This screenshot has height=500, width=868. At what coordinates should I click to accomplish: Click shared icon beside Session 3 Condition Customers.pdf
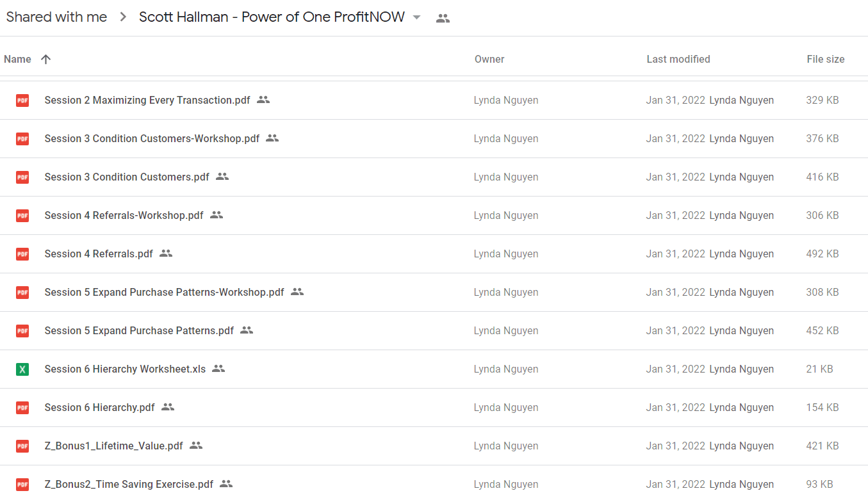point(222,177)
